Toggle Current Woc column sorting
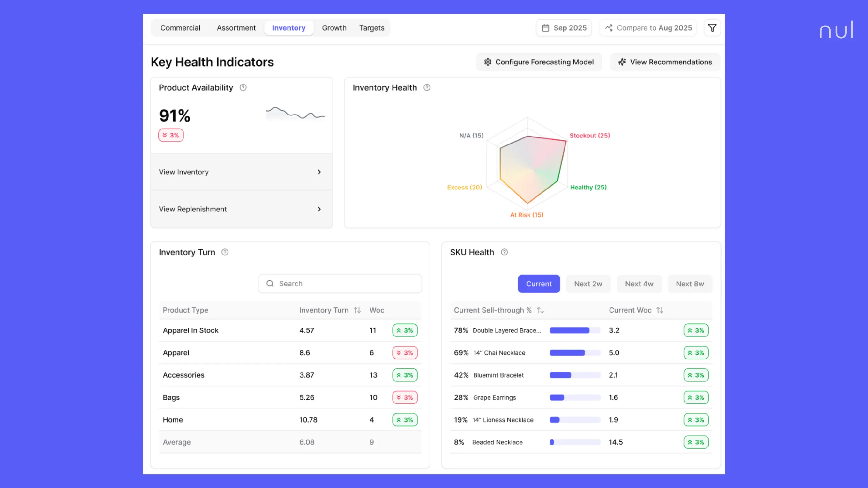Image resolution: width=868 pixels, height=488 pixels. (660, 310)
